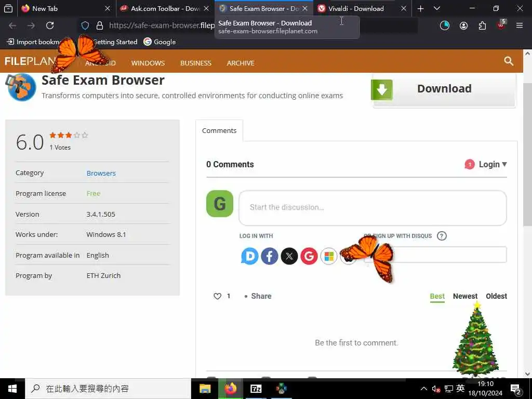
Task: Switch to the New Tab tab
Action: pos(60,8)
